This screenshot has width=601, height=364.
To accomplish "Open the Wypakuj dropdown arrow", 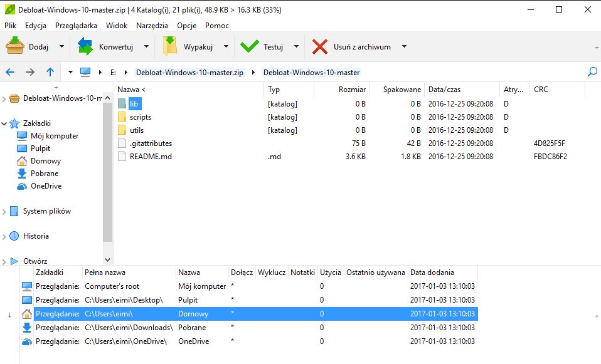I will click(x=226, y=47).
